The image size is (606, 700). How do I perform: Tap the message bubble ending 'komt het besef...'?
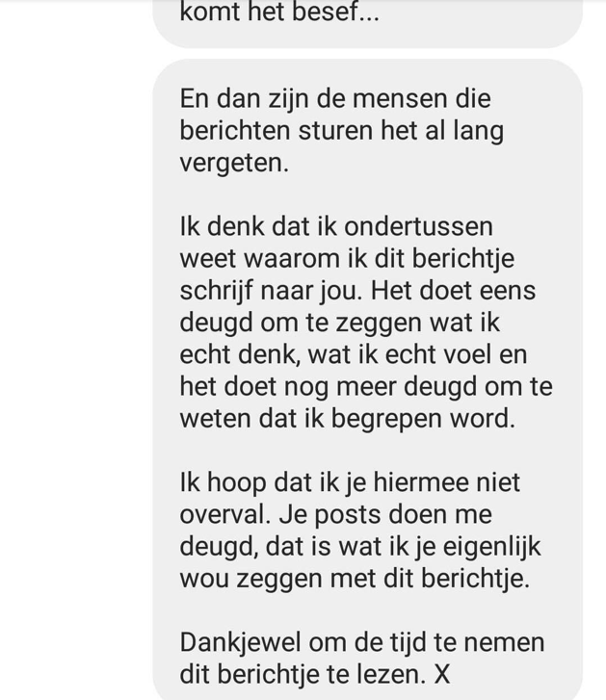point(367,23)
